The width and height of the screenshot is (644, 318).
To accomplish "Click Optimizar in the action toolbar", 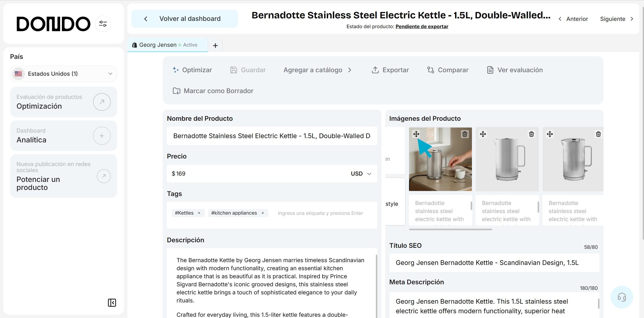I will (x=192, y=70).
